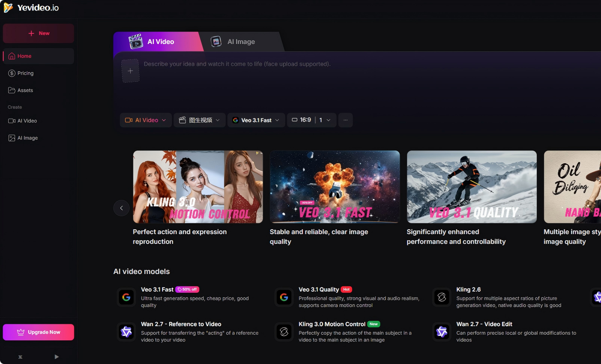This screenshot has width=601, height=364.
Task: Click "Stable and reliable, clear image quality" caption
Action: click(319, 237)
